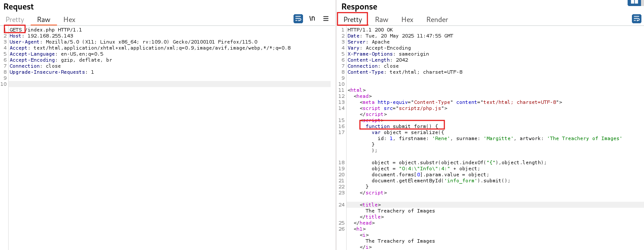Screen dimensions: 644x250
Task: Click the 'document.forms[0].param.value = object;' line
Action: click(x=430, y=175)
